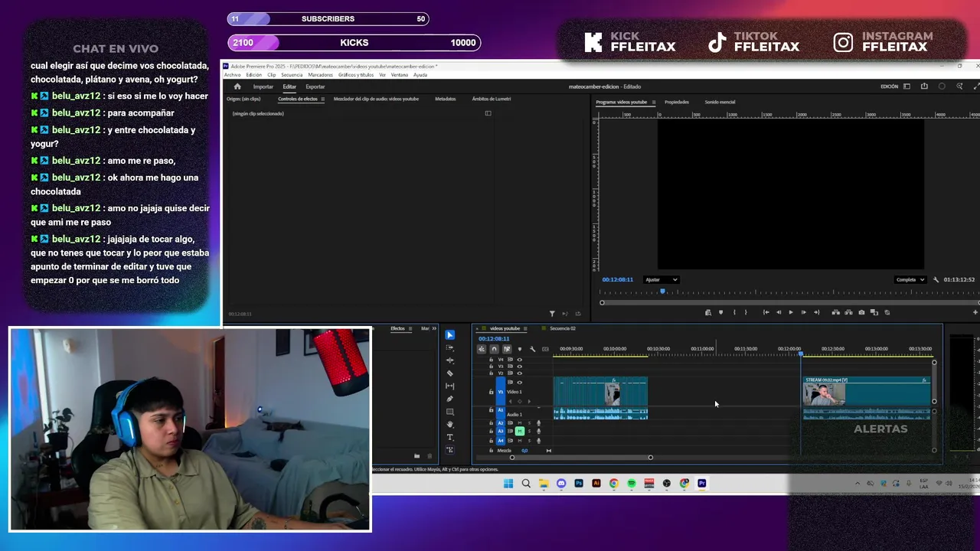Click Mark Out bracket in Program monitor

pyautogui.click(x=746, y=312)
